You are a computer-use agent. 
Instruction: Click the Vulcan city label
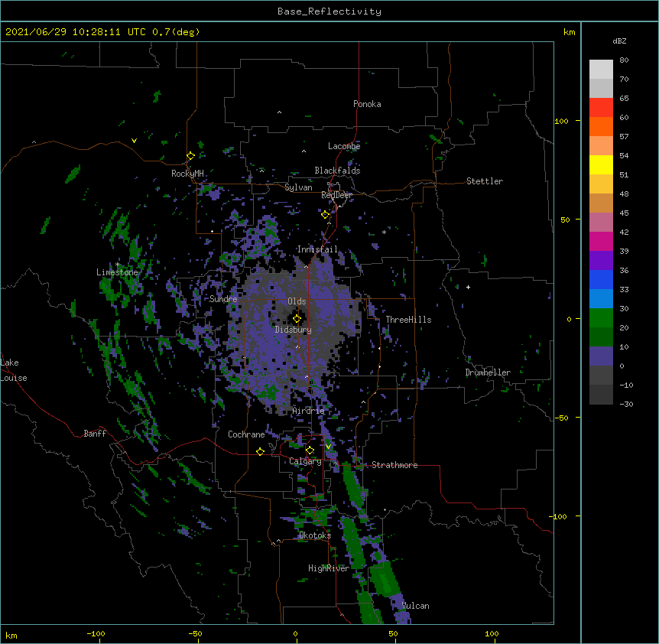pos(415,606)
